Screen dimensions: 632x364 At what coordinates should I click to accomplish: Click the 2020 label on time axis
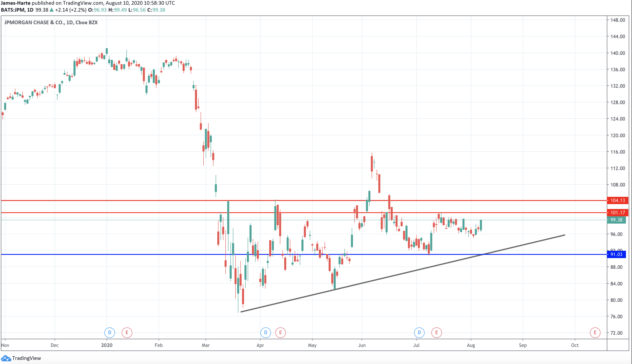tap(107, 345)
